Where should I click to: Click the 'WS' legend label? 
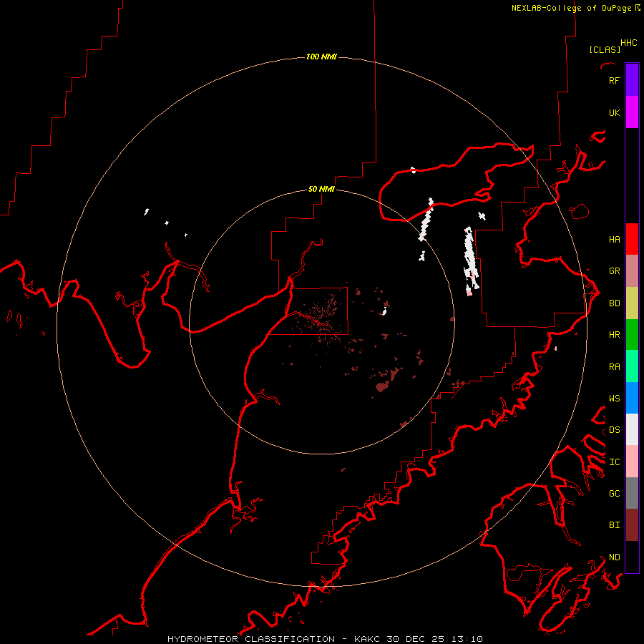(614, 399)
